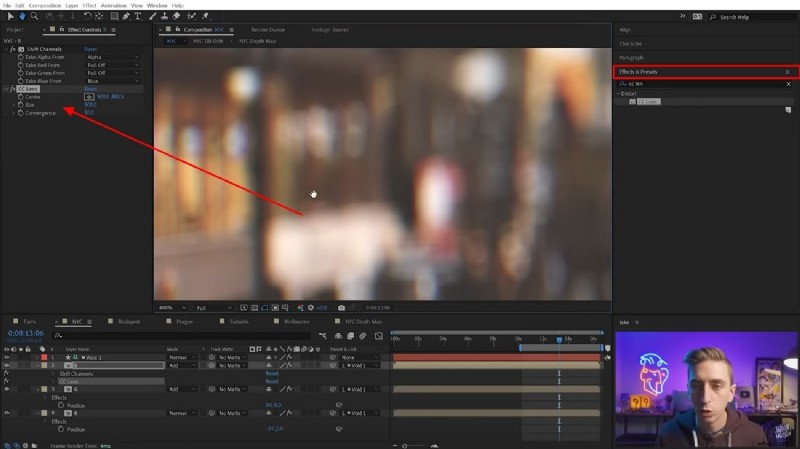
Task: Select the Roto Brush tool
Action: (192, 16)
